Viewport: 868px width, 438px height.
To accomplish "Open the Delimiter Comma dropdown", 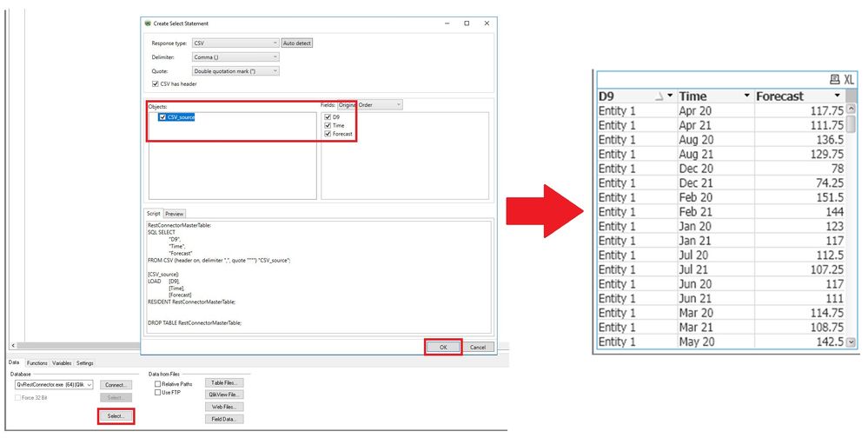I will 235,57.
